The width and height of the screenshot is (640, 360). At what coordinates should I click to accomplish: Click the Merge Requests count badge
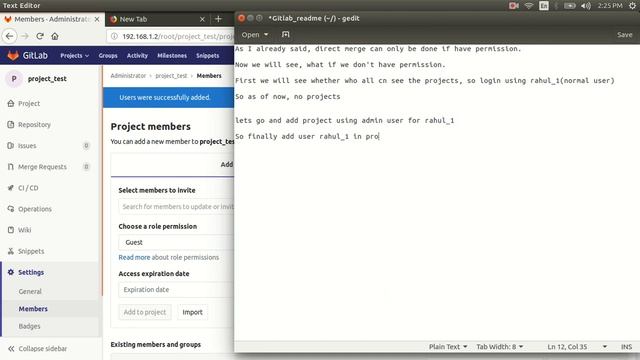pos(86,167)
